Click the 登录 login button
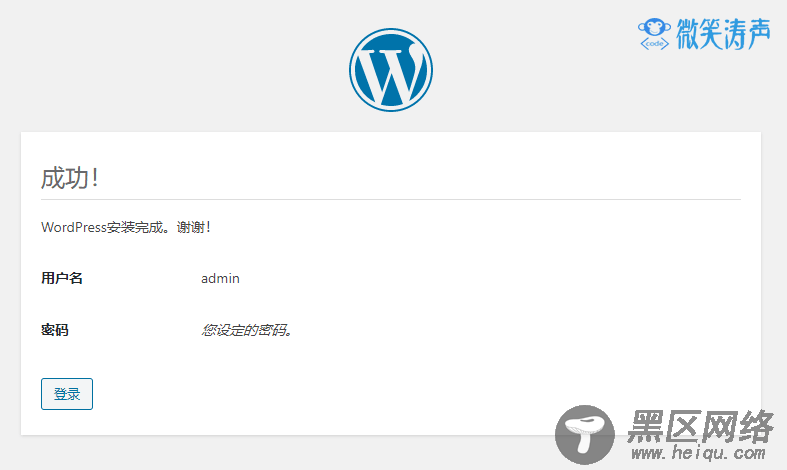 point(67,394)
